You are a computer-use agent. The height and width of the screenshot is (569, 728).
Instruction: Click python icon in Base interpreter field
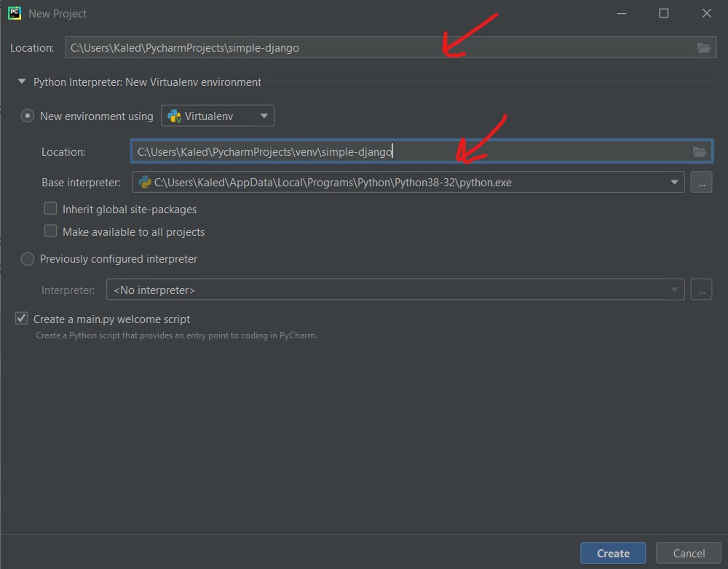pos(145,182)
